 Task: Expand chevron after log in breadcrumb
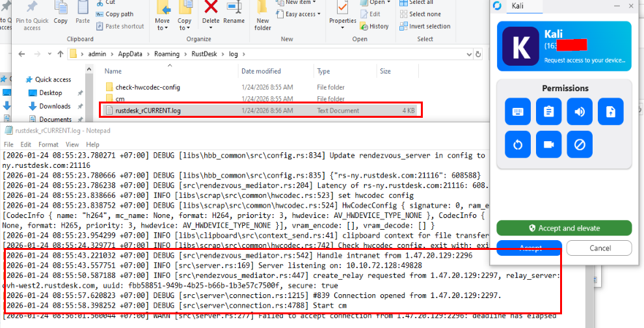(x=243, y=54)
